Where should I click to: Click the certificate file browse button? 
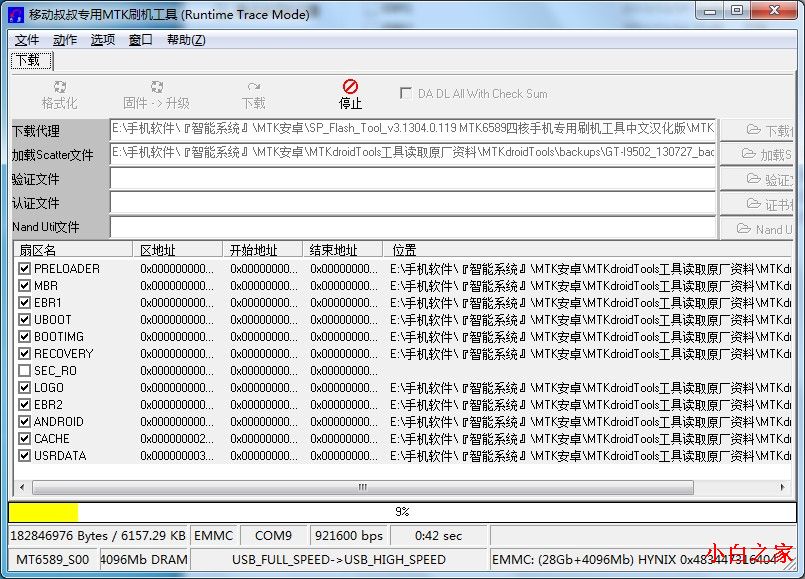(x=757, y=204)
